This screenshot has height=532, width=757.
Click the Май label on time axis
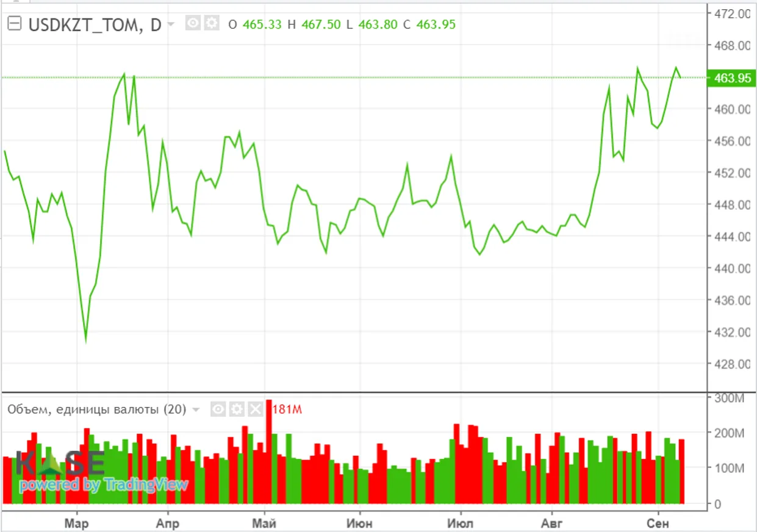click(x=264, y=523)
